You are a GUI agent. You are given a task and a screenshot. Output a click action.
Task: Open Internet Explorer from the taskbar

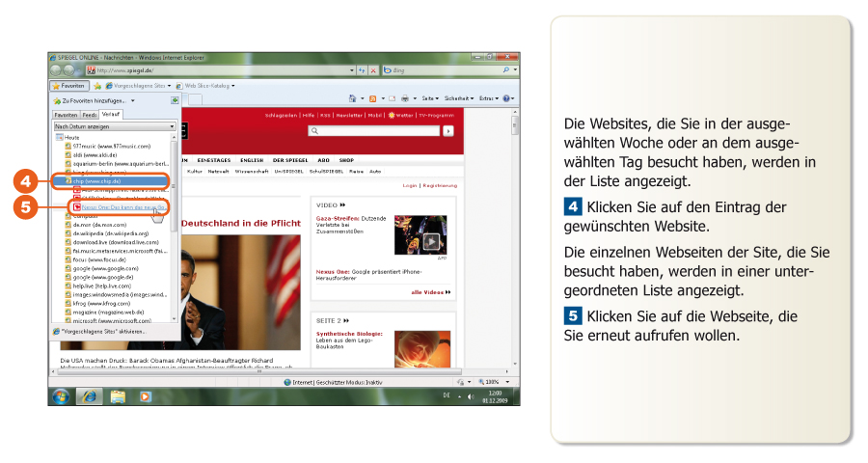(89, 395)
